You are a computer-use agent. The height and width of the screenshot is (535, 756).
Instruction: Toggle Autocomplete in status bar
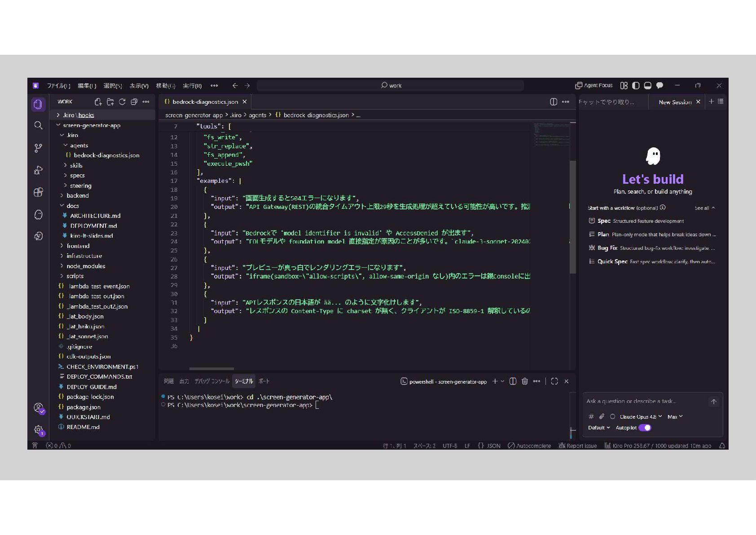pos(529,446)
